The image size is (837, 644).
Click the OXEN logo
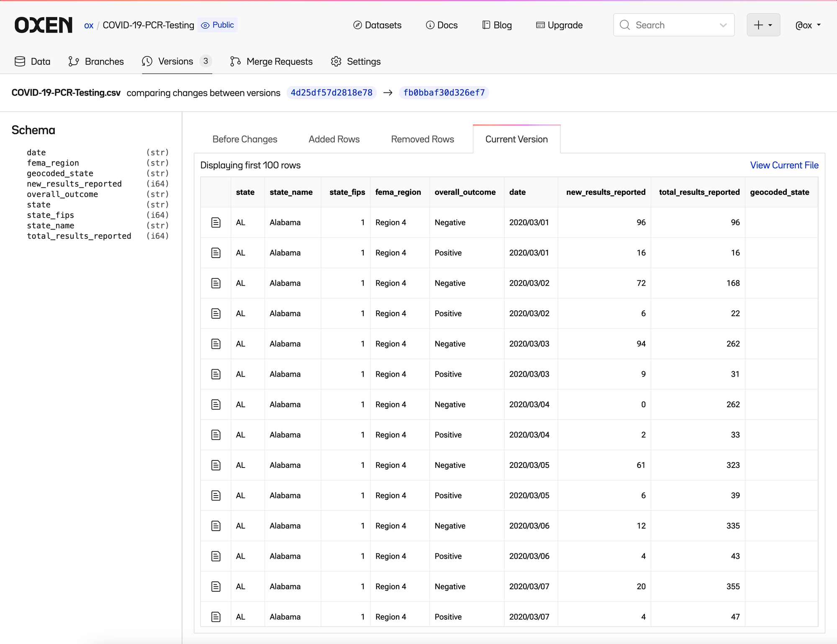(x=44, y=25)
